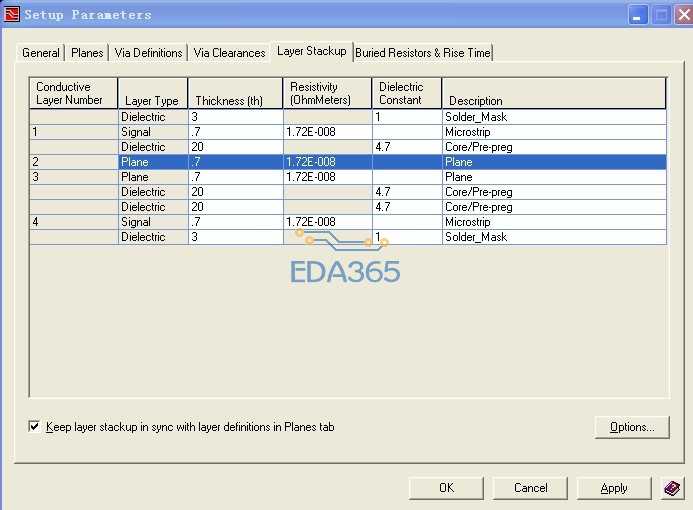693x510 pixels.
Task: Edit thickness 3 of top Solder_Mask row
Action: point(236,117)
